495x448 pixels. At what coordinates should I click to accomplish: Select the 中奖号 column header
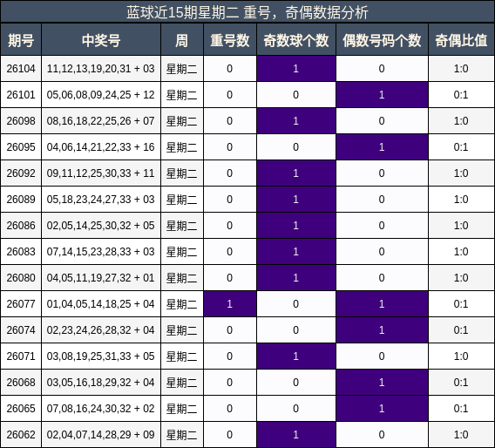[101, 40]
